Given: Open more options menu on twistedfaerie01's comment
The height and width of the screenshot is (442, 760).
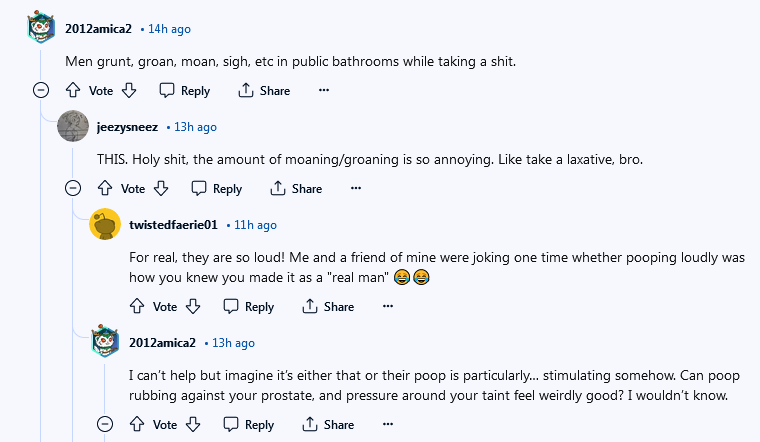Looking at the screenshot, I should (x=388, y=306).
